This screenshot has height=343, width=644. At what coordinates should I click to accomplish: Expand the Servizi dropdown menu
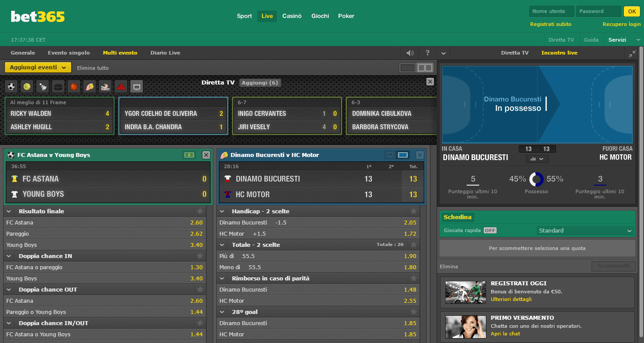point(623,40)
